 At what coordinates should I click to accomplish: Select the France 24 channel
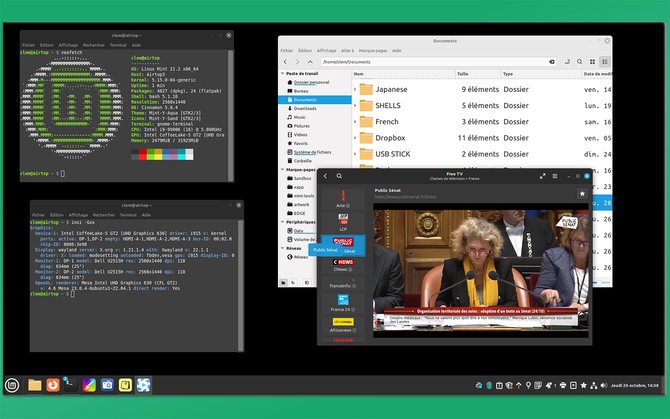pos(343,303)
